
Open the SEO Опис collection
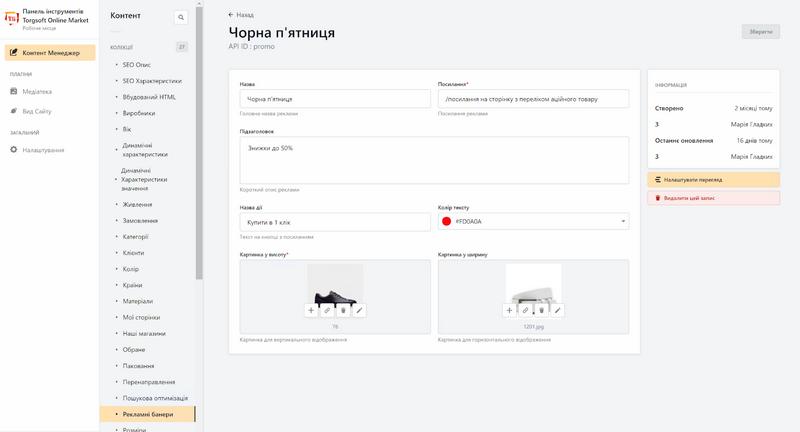pos(137,65)
